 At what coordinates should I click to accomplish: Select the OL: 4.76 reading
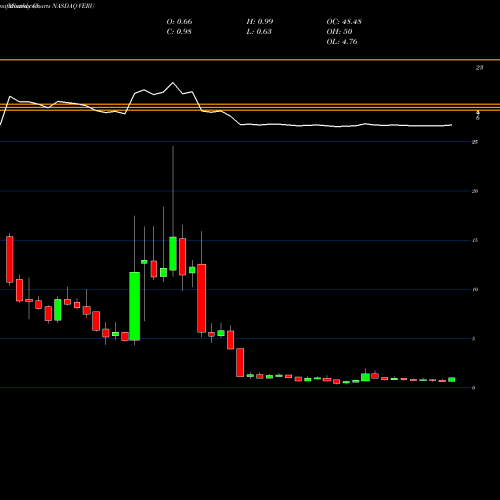click(x=342, y=42)
